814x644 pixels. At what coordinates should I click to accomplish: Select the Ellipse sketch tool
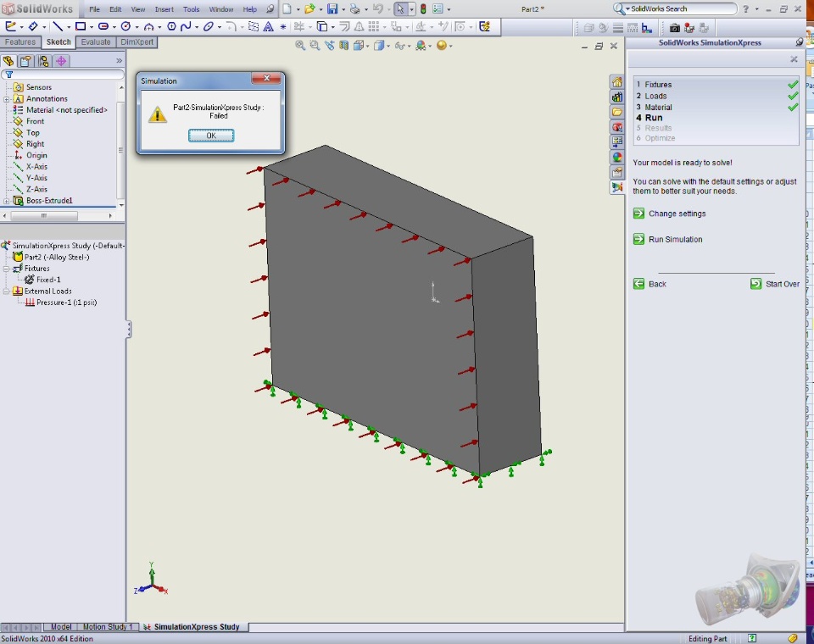pyautogui.click(x=209, y=26)
